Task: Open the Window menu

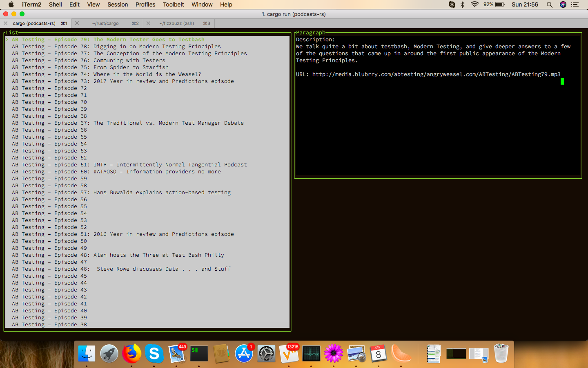Action: pyautogui.click(x=202, y=4)
